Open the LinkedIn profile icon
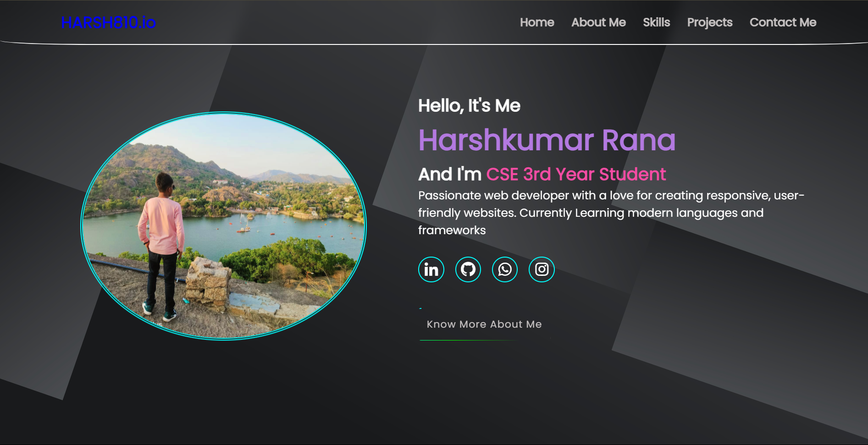 click(431, 269)
